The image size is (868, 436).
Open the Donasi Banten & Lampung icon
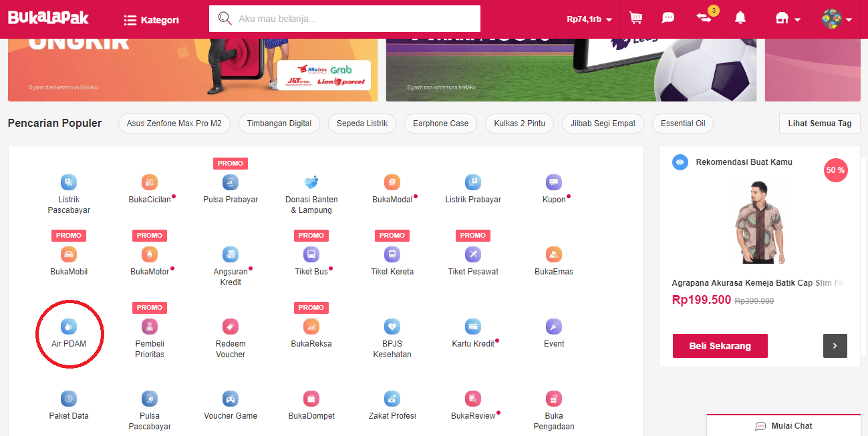pos(311,182)
